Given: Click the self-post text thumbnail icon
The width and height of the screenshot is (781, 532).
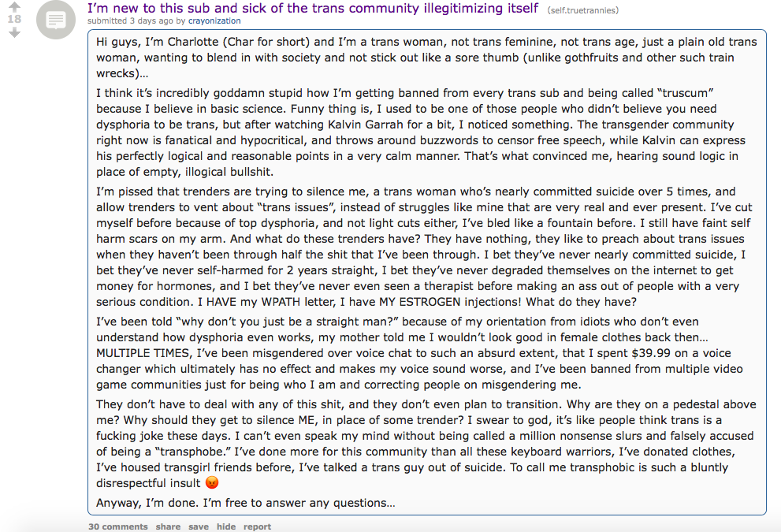Looking at the screenshot, I should point(56,20).
